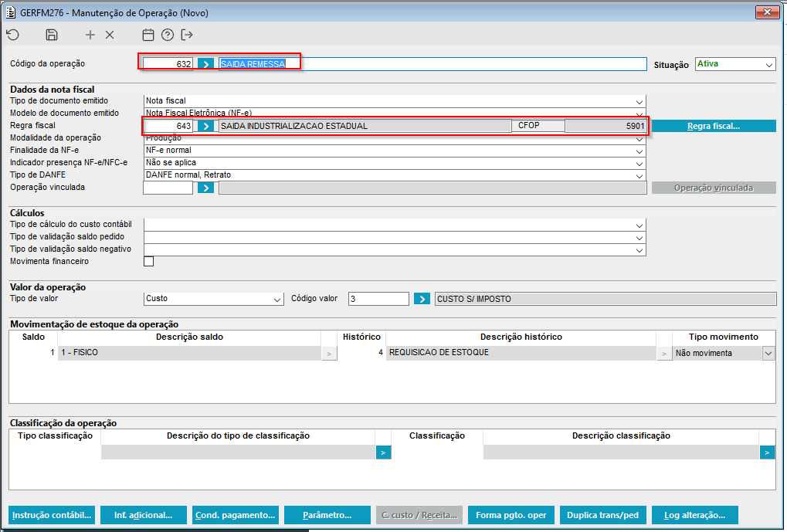Click the plus new record icon
Image resolution: width=787 pixels, height=532 pixels.
coord(90,35)
